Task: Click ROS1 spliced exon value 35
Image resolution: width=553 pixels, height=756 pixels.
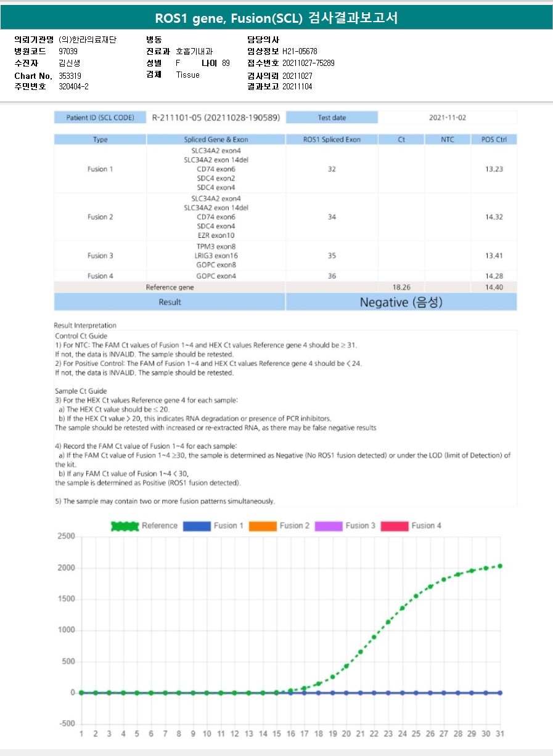Action: [x=332, y=256]
